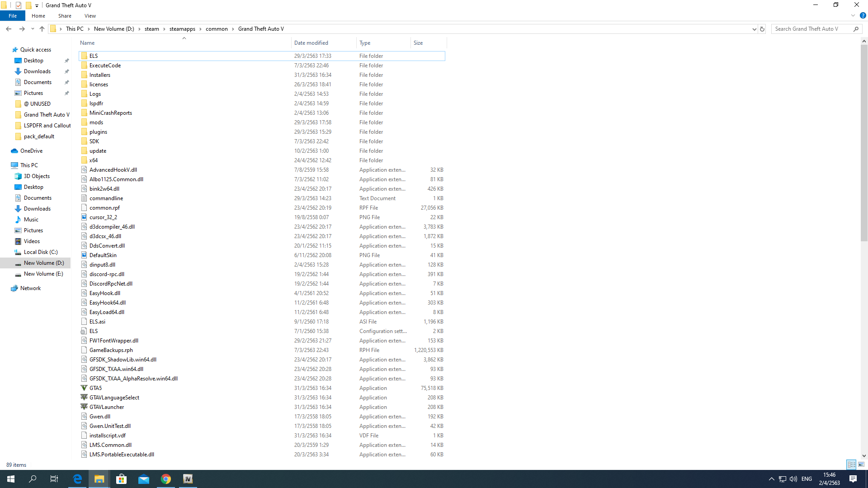The height and width of the screenshot is (488, 868).
Task: Navigate to steamapps in the breadcrumb
Action: tap(182, 29)
